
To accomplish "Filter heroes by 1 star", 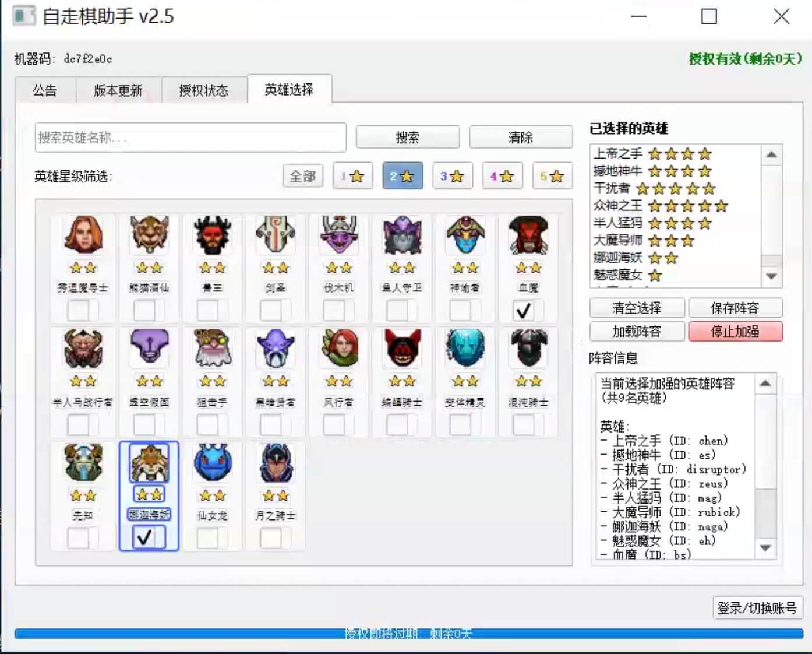I will click(353, 176).
